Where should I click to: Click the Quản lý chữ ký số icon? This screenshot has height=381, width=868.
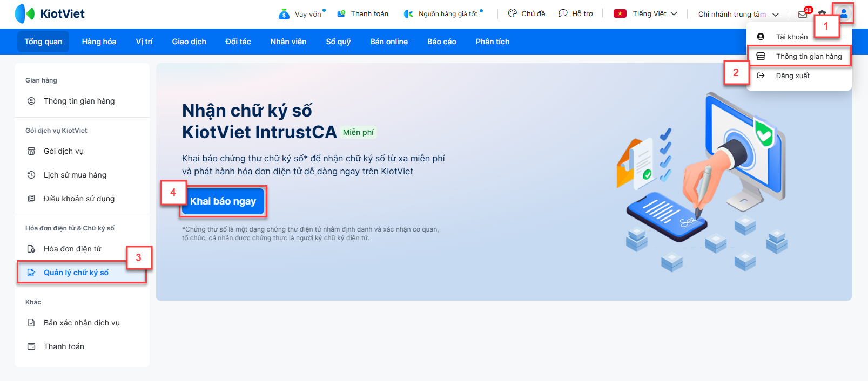point(31,273)
